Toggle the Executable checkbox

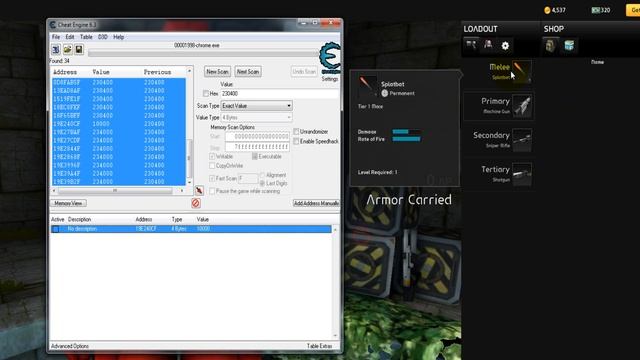point(255,156)
